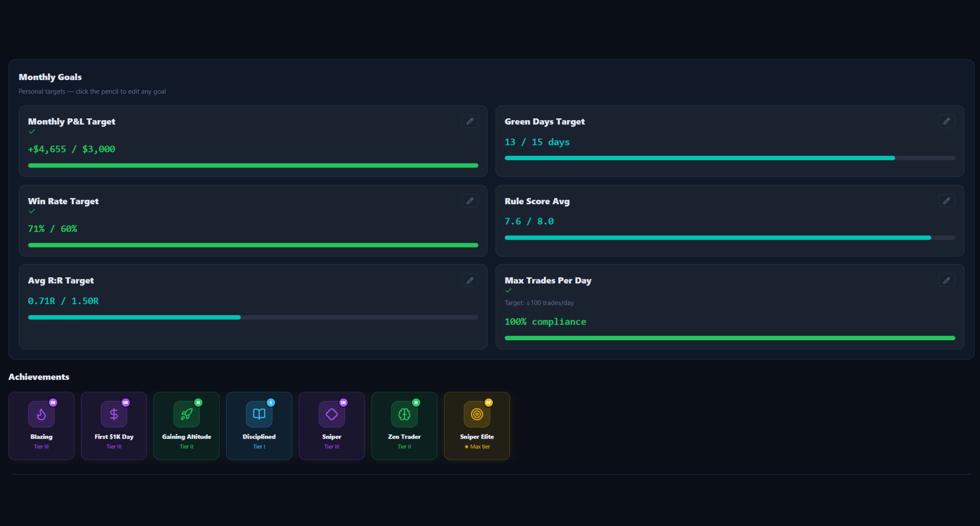Click the Personal targets subtitle text

coord(92,91)
